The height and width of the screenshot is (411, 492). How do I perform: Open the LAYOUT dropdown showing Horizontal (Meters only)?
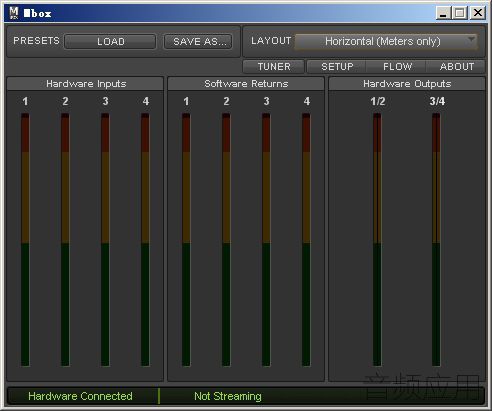tap(386, 42)
